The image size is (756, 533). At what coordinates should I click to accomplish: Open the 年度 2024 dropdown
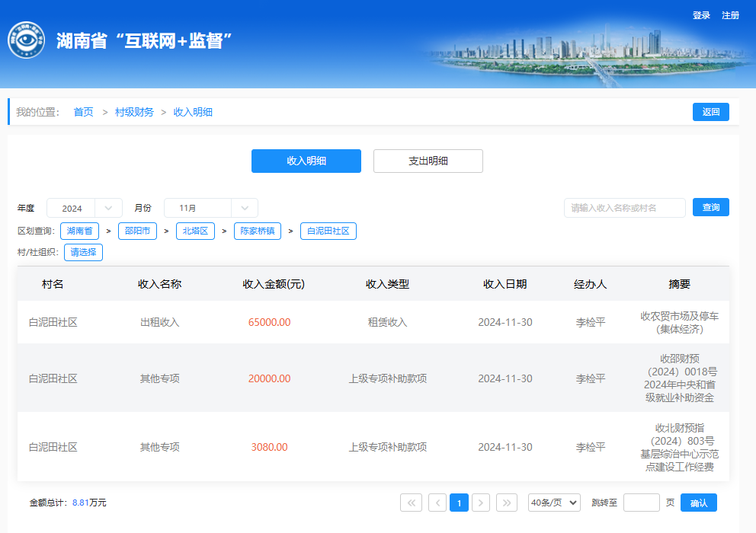point(85,208)
